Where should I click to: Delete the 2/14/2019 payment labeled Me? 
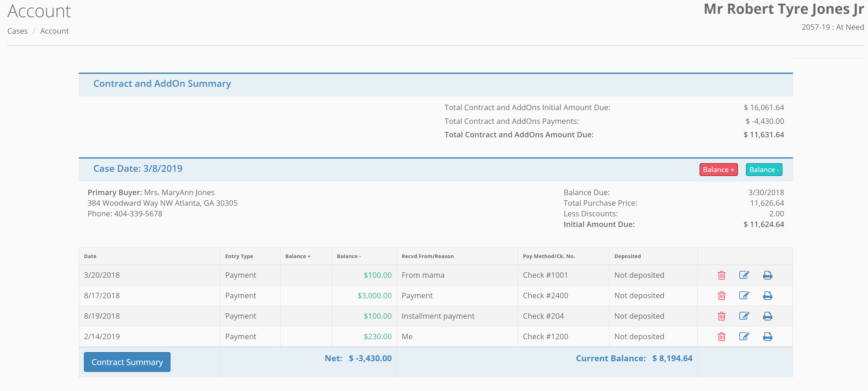coord(721,336)
